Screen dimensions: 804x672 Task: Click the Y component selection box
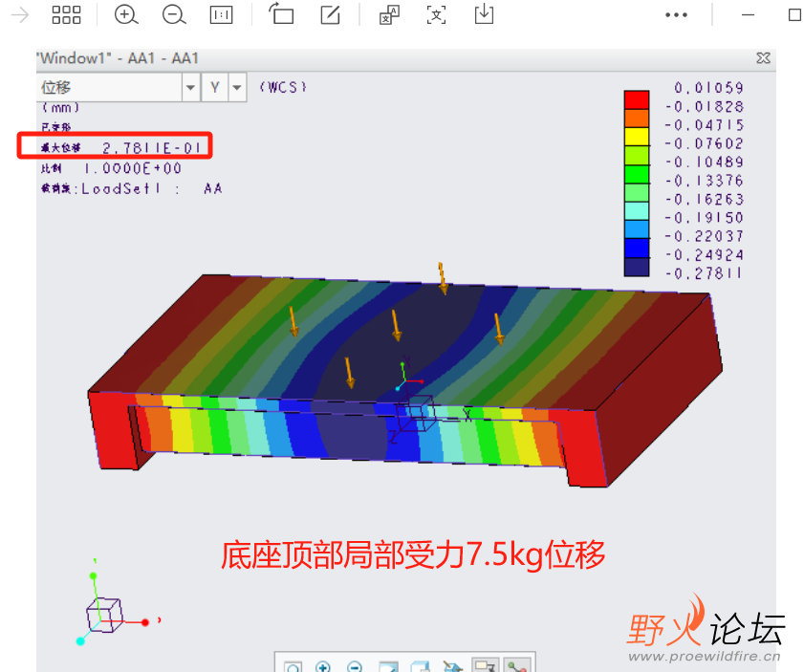click(x=215, y=87)
